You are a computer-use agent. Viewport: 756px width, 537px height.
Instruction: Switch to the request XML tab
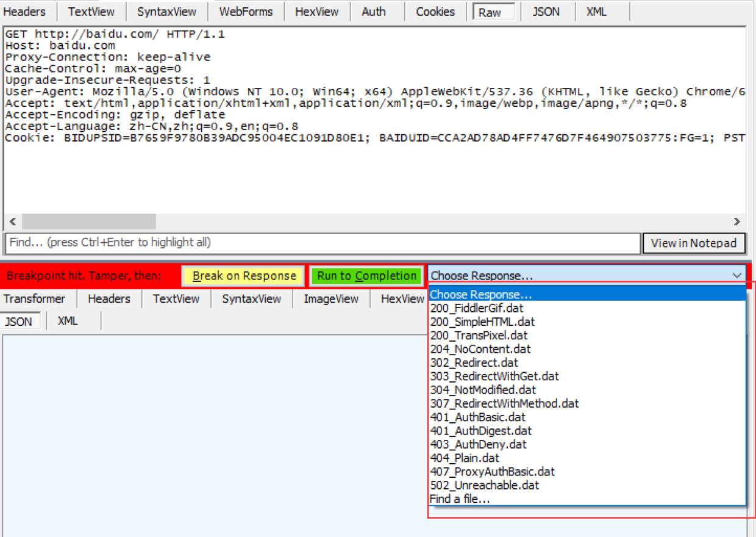point(596,12)
